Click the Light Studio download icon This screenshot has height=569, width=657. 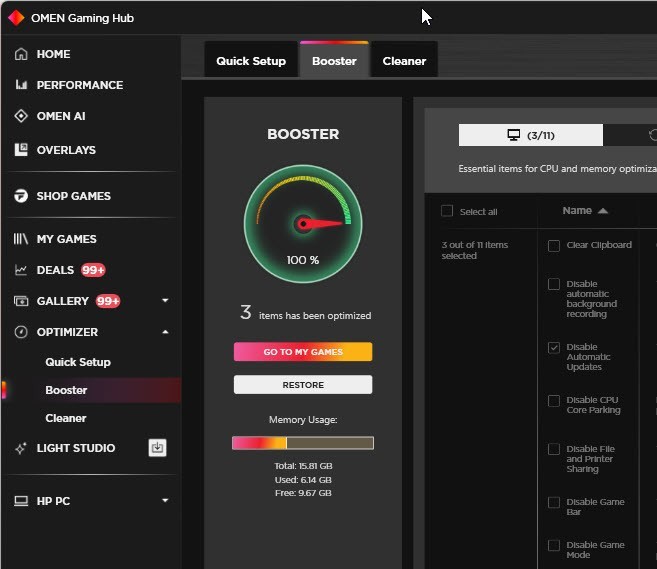[157, 447]
